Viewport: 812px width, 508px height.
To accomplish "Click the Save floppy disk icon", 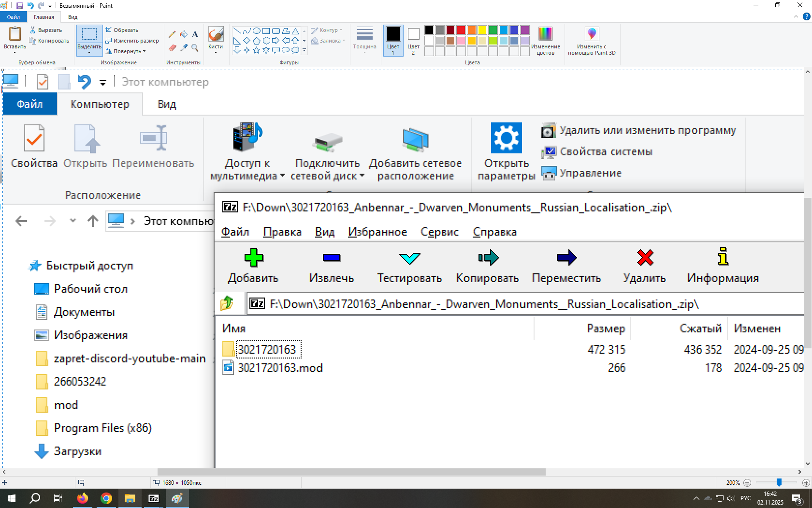I will point(20,6).
